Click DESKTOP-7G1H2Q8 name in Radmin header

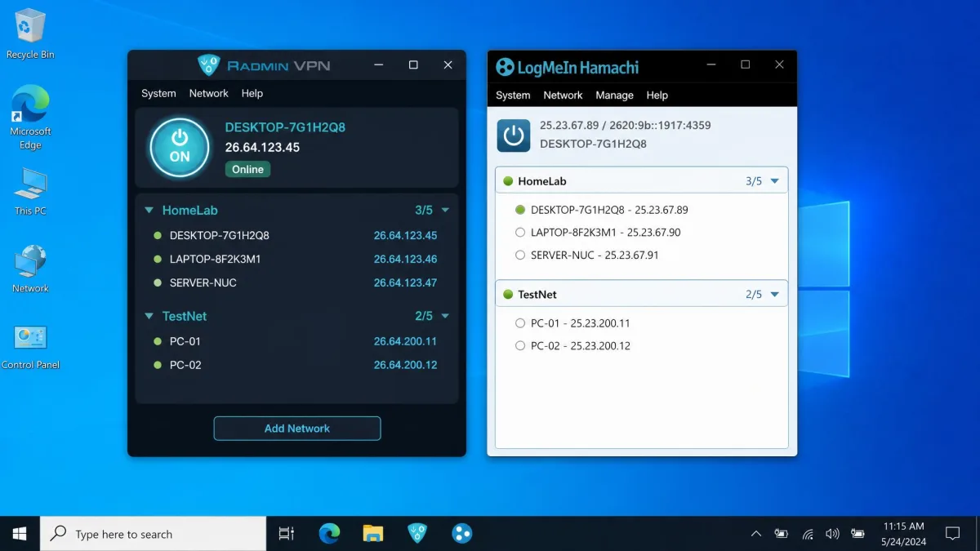click(285, 127)
